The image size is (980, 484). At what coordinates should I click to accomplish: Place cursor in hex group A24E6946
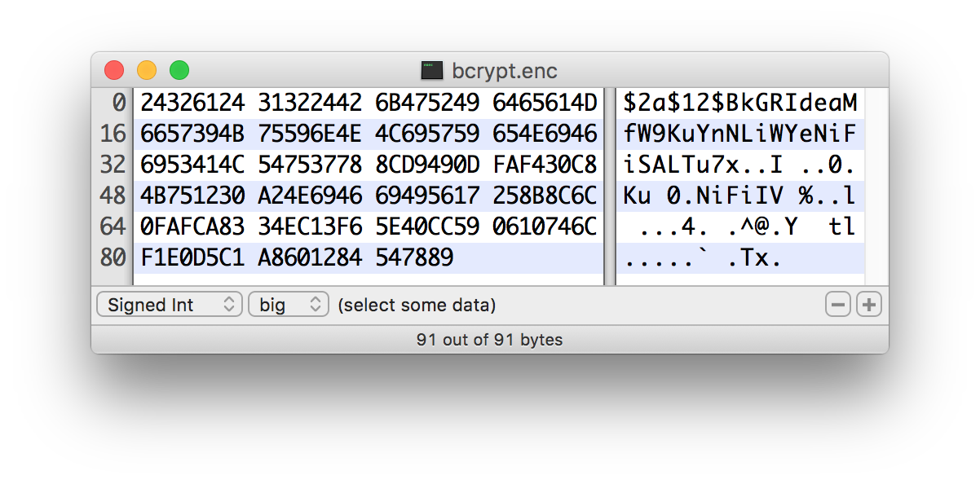pyautogui.click(x=310, y=196)
